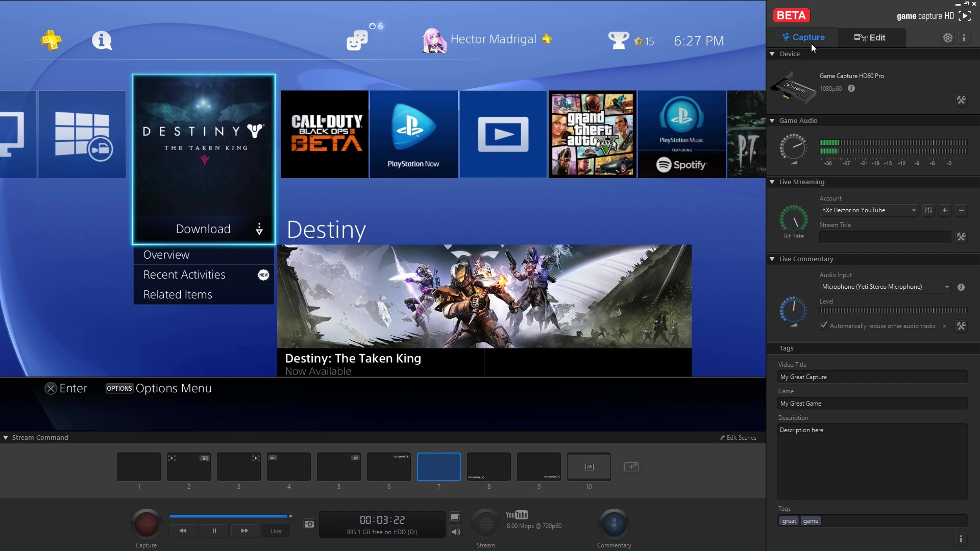Open the Tags panel info icon
This screenshot has height=551, width=980.
click(961, 539)
